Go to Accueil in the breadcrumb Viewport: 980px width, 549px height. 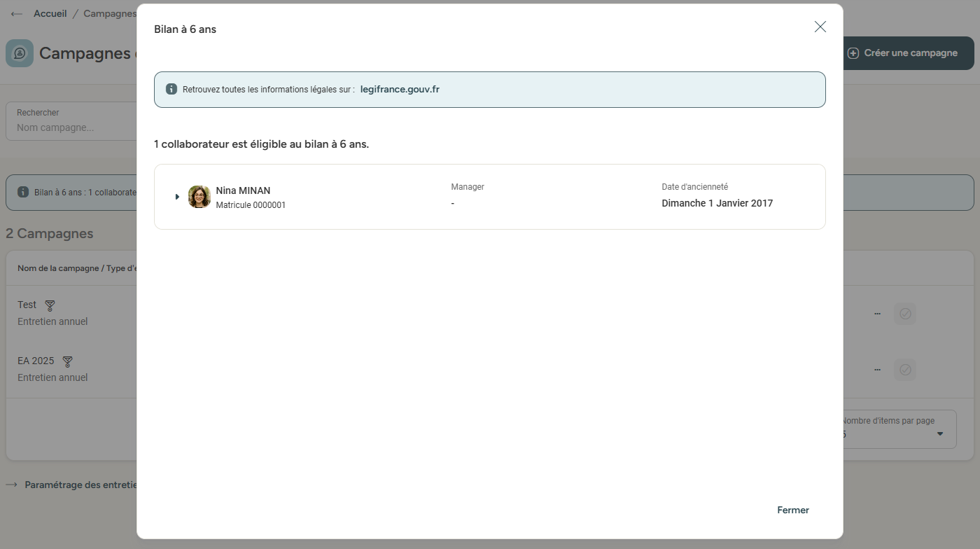pos(50,14)
